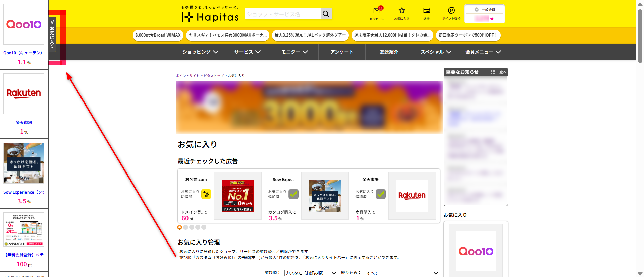Click the 楽天市場 title in recent ads
Screen dimensions: 644x277
pyautogui.click(x=370, y=180)
